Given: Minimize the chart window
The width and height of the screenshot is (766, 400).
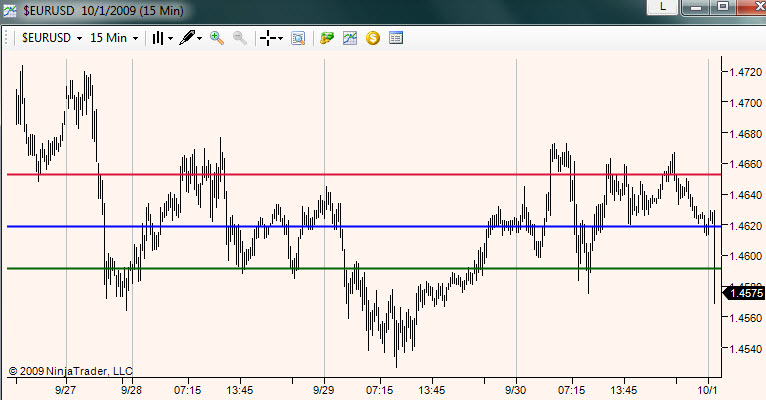Looking at the screenshot, I should pyautogui.click(x=696, y=7).
